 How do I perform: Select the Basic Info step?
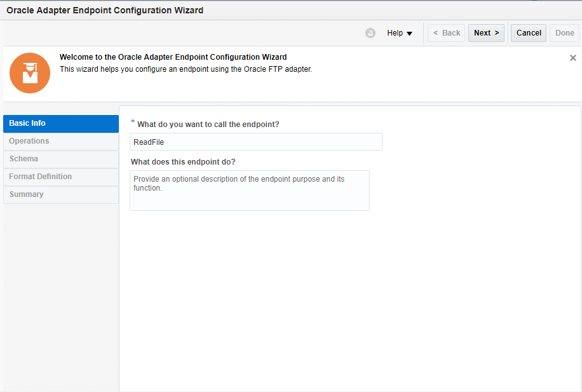[x=60, y=123]
